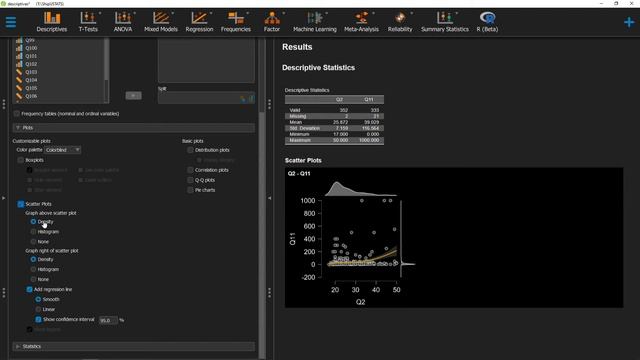The height and width of the screenshot is (360, 640).
Task: Select Density for graph above scatter plot
Action: pyautogui.click(x=33, y=222)
